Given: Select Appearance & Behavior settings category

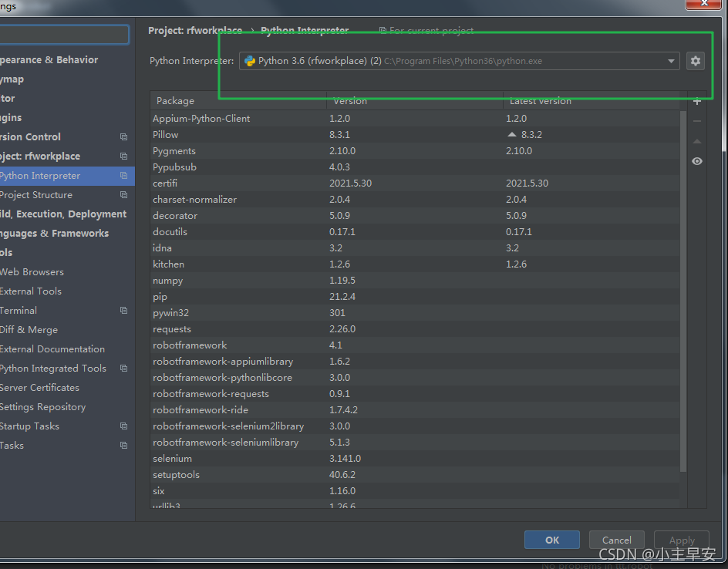Looking at the screenshot, I should pos(49,60).
